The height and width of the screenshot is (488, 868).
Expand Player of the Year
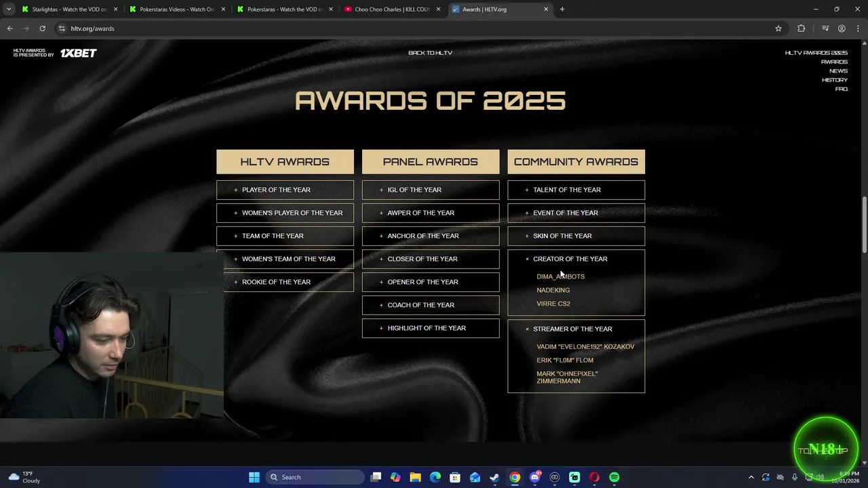pyautogui.click(x=285, y=190)
